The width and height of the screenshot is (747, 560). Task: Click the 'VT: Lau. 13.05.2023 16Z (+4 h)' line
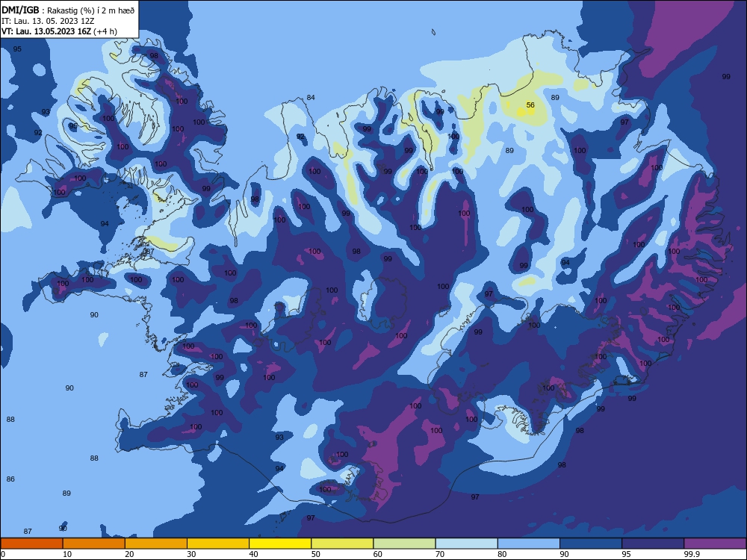(x=59, y=31)
